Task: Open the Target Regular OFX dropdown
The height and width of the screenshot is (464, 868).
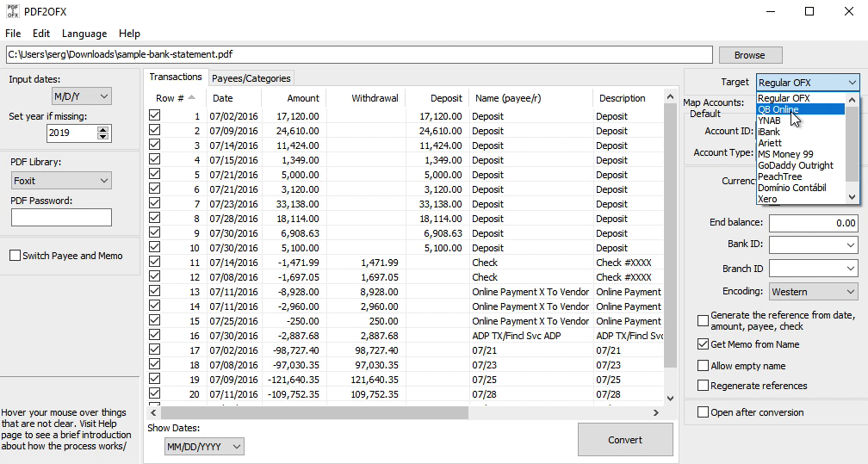Action: point(808,83)
